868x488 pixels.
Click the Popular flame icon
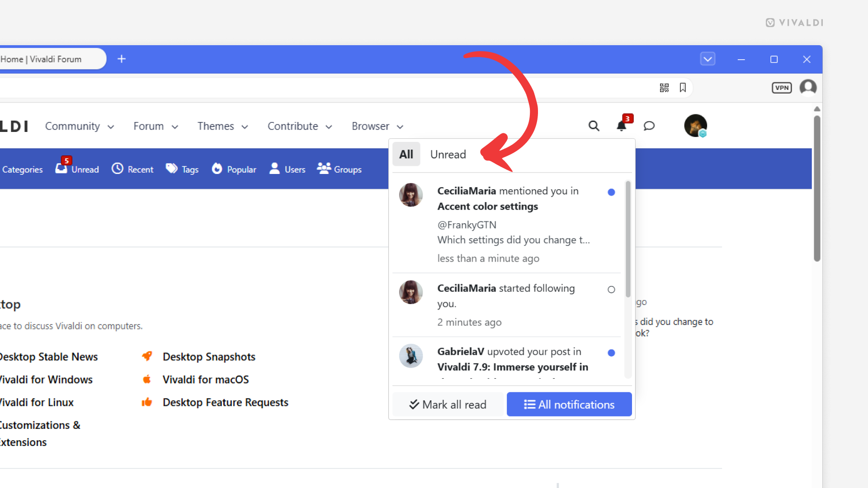(217, 169)
